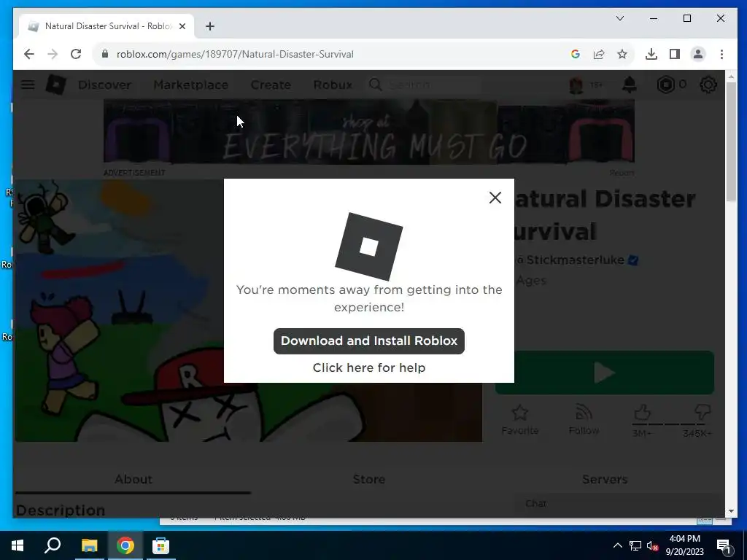Open Google icon in address bar
The height and width of the screenshot is (560, 747).
[575, 54]
